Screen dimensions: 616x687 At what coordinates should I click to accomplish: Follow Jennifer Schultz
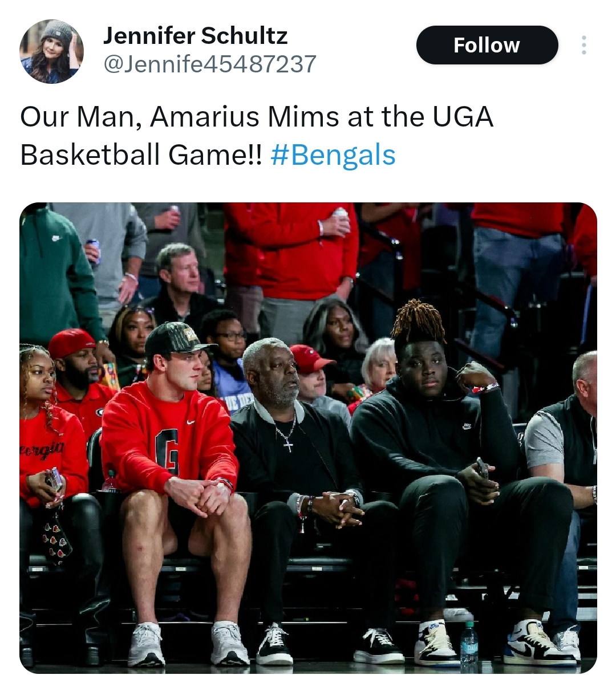pos(487,45)
